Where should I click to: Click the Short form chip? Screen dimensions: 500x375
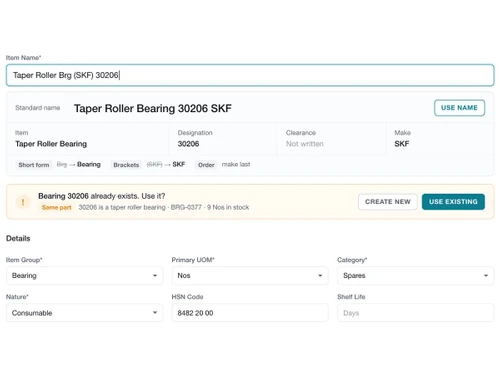coord(34,165)
